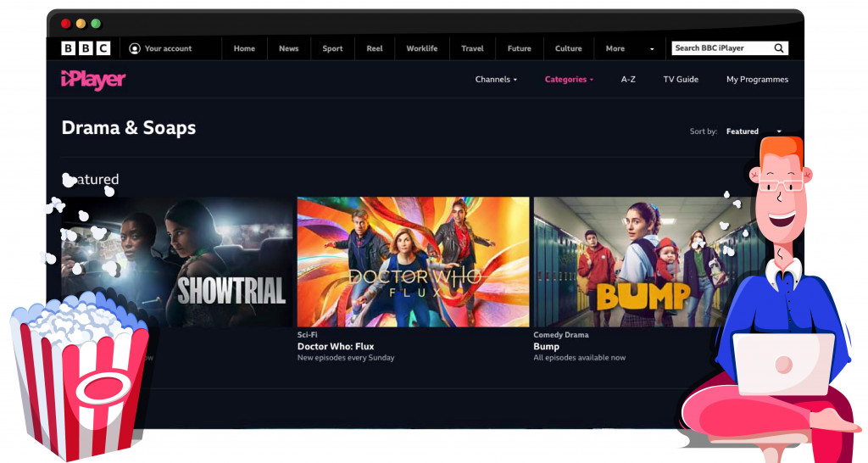Click the Sci-Fi genre label
The height and width of the screenshot is (463, 868).
coord(307,335)
